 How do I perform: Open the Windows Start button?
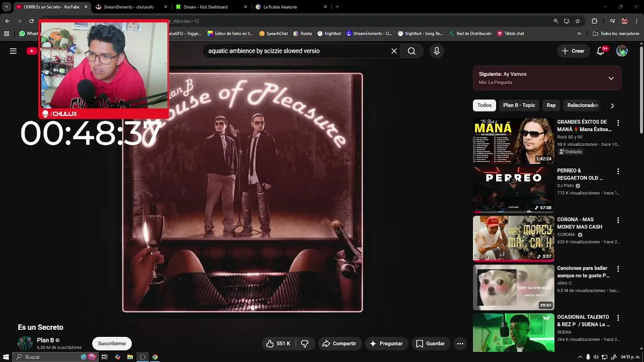click(7, 357)
